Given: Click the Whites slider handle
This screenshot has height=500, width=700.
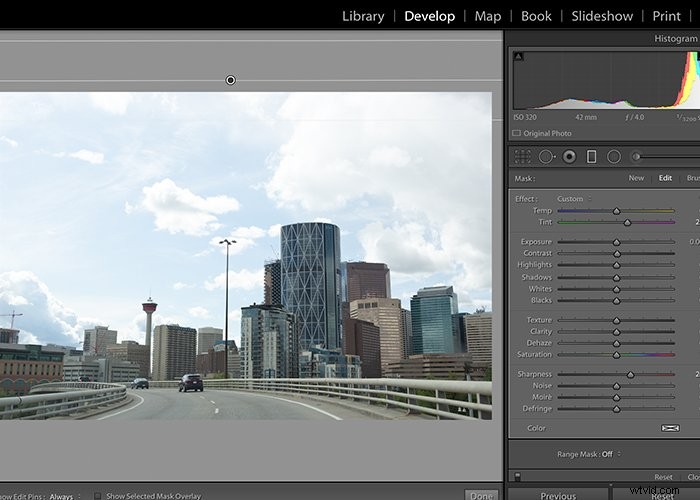Looking at the screenshot, I should point(617,289).
